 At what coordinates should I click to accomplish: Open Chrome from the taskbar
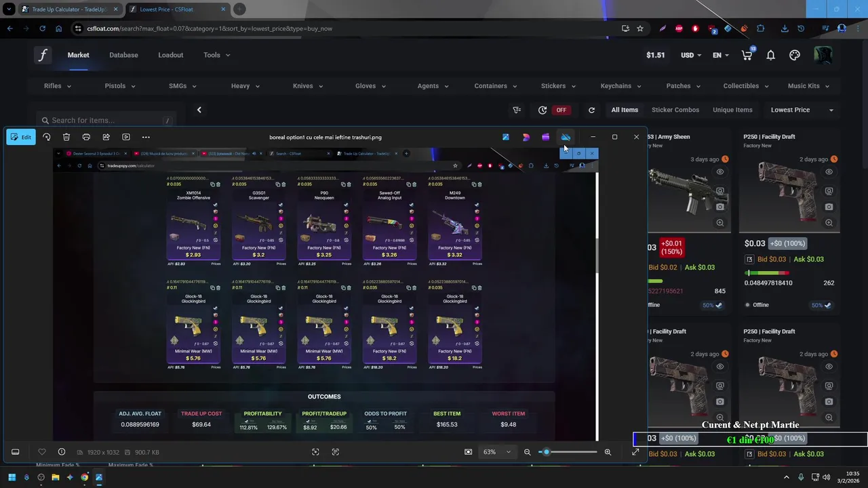point(84,477)
